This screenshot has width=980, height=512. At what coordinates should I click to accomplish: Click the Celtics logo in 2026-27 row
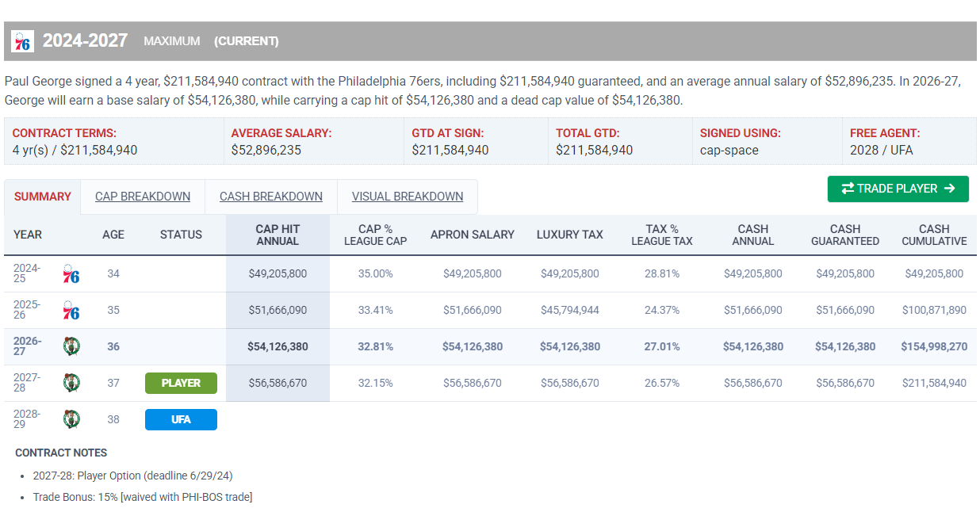(71, 346)
